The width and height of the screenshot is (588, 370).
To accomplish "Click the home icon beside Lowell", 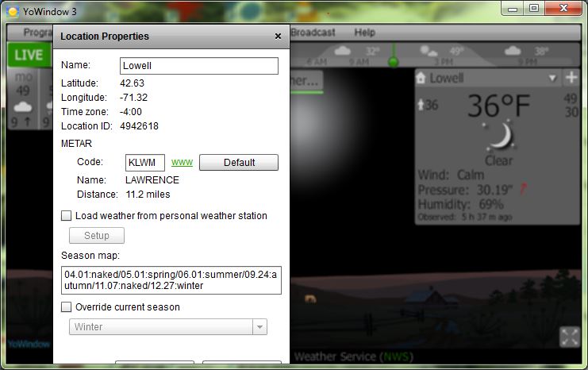I will click(x=421, y=79).
